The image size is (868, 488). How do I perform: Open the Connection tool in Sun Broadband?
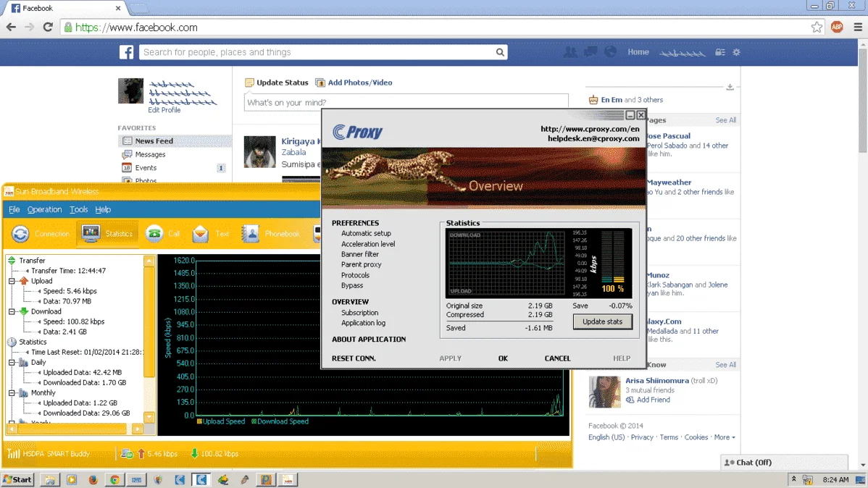(41, 234)
